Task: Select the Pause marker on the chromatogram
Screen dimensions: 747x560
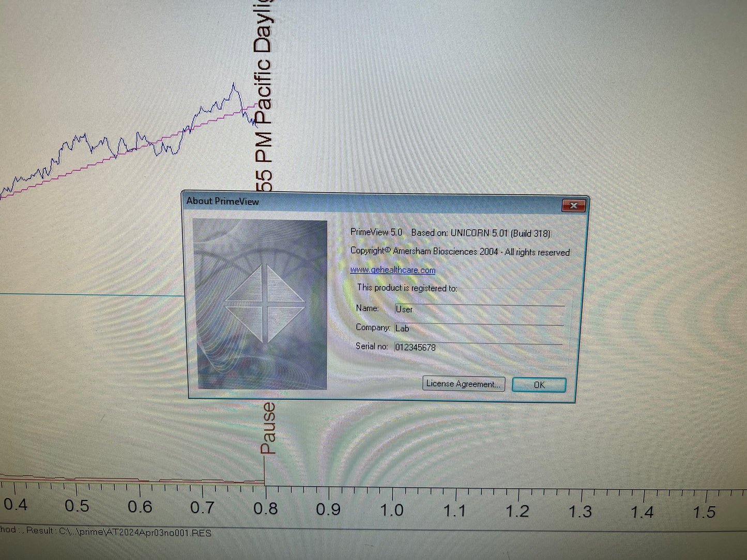Action: click(268, 429)
